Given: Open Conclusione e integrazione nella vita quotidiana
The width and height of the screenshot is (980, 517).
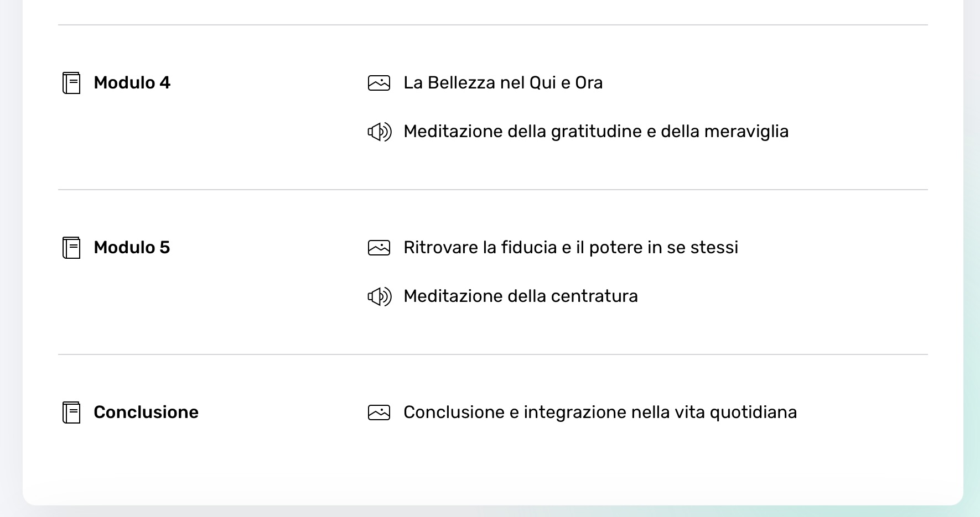Looking at the screenshot, I should (600, 412).
